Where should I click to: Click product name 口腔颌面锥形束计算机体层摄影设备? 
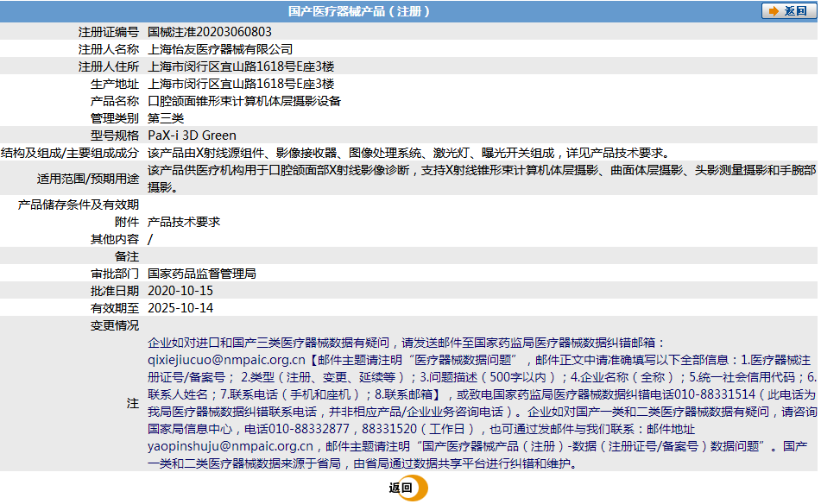[244, 101]
